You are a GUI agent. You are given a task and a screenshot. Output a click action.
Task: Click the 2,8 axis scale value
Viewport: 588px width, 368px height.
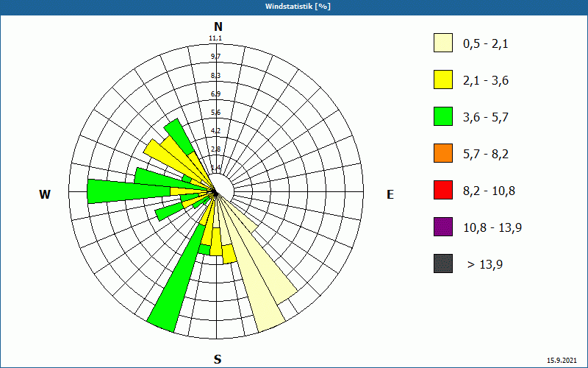pos(215,149)
